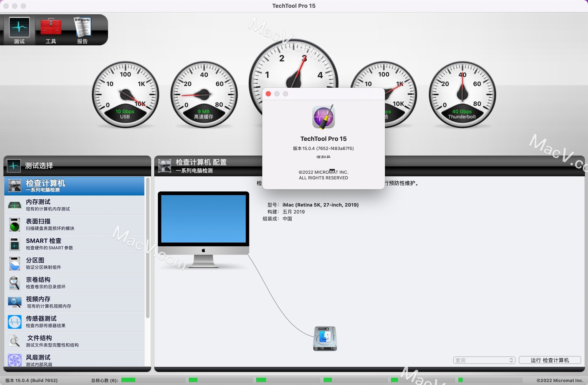Click ©2022 MICROMAT INC. text in About window
Image resolution: width=588 pixels, height=385 pixels.
pyautogui.click(x=323, y=172)
